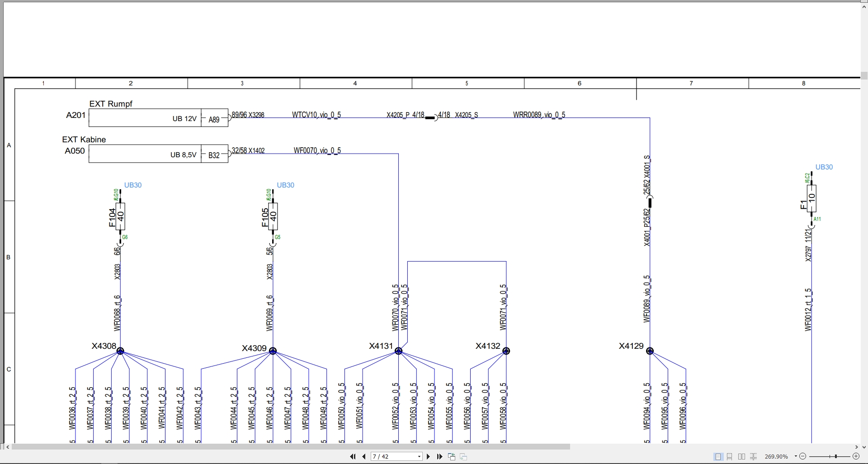
Task: Open the page number dropdown
Action: pos(420,457)
